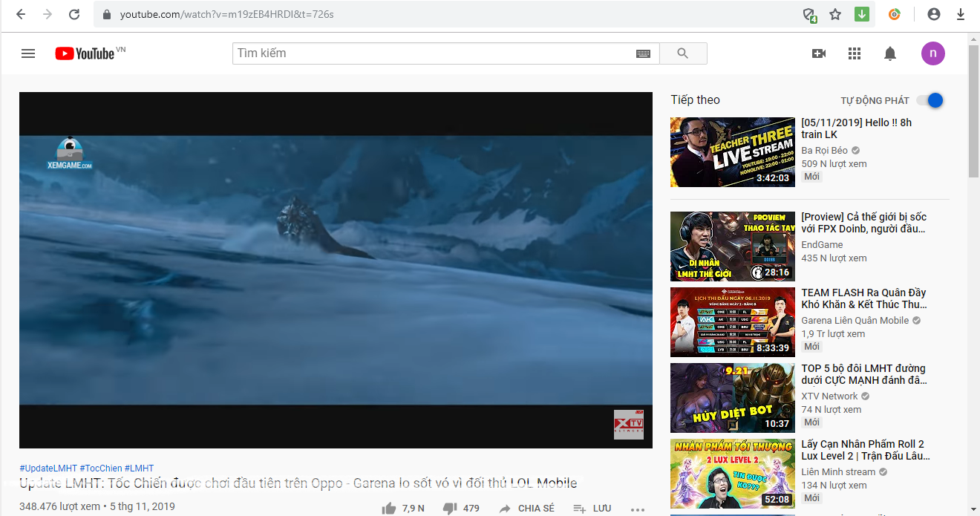Open the Teacher Three Live Stream thumbnail
The image size is (980, 516).
click(733, 152)
